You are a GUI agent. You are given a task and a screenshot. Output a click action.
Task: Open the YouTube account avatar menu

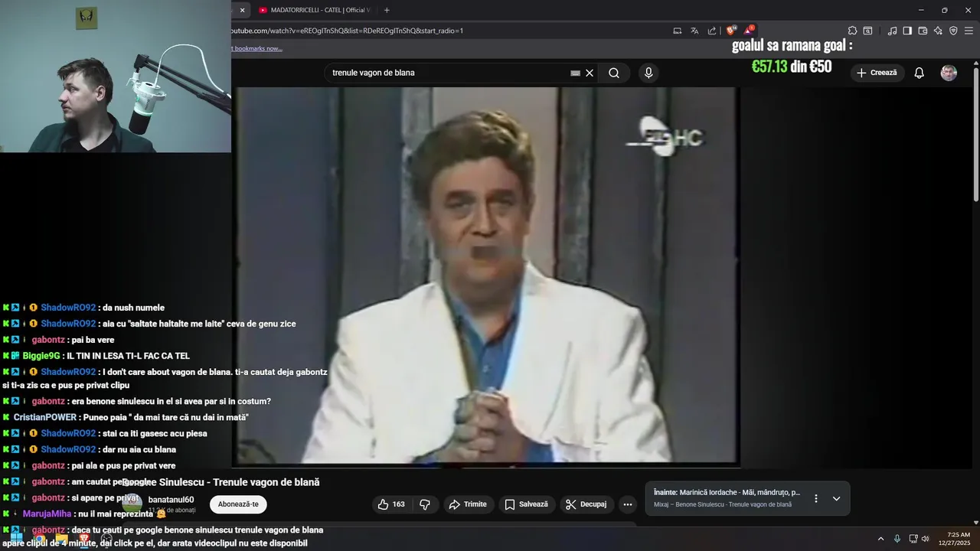[949, 73]
